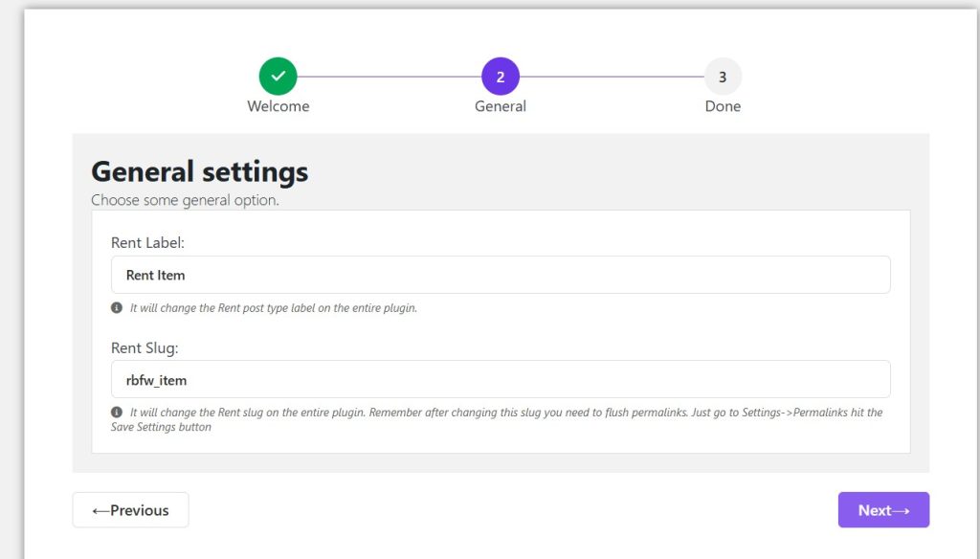Click the "Choose some general option." subtitle
The height and width of the screenshot is (559, 980).
[x=185, y=200]
